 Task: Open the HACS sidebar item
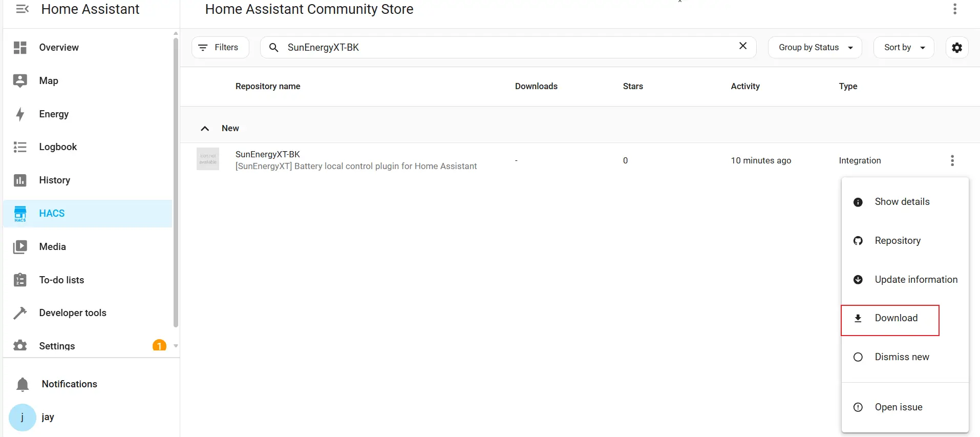pos(52,213)
